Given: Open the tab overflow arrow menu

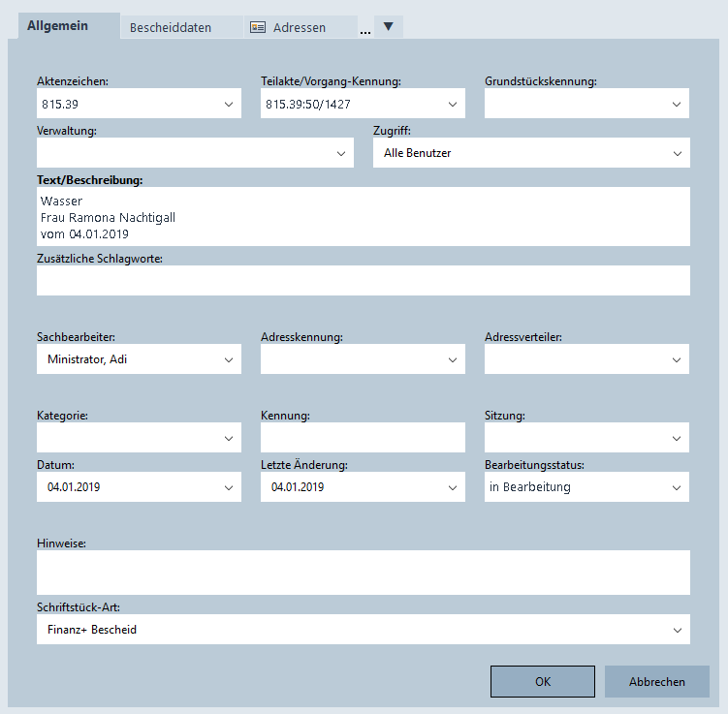Looking at the screenshot, I should click(389, 27).
